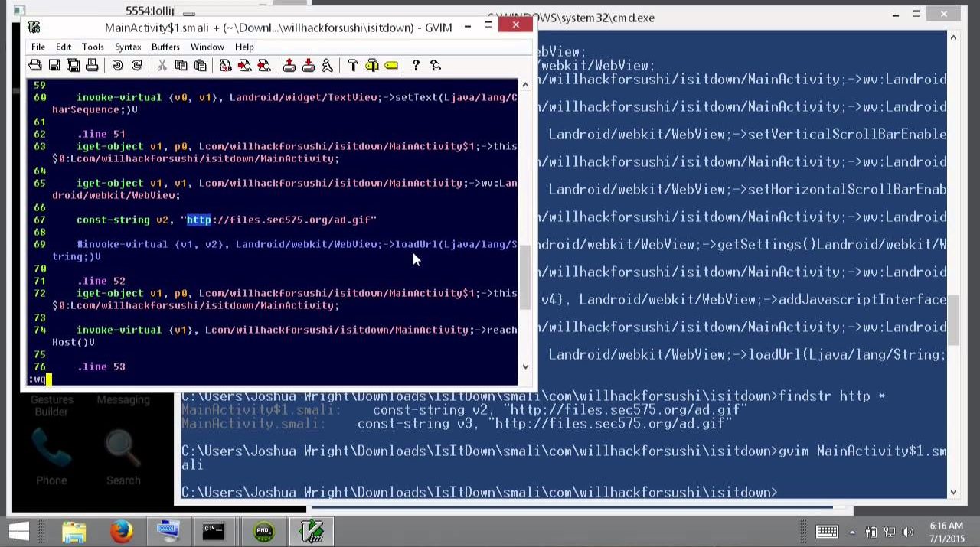Open the Tools menu
Image resolution: width=980 pixels, height=547 pixels.
point(93,47)
